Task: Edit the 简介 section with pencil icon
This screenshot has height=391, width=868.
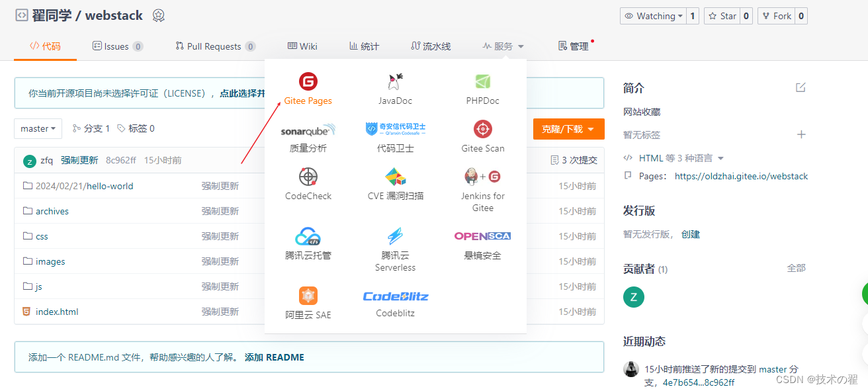Action: (801, 87)
